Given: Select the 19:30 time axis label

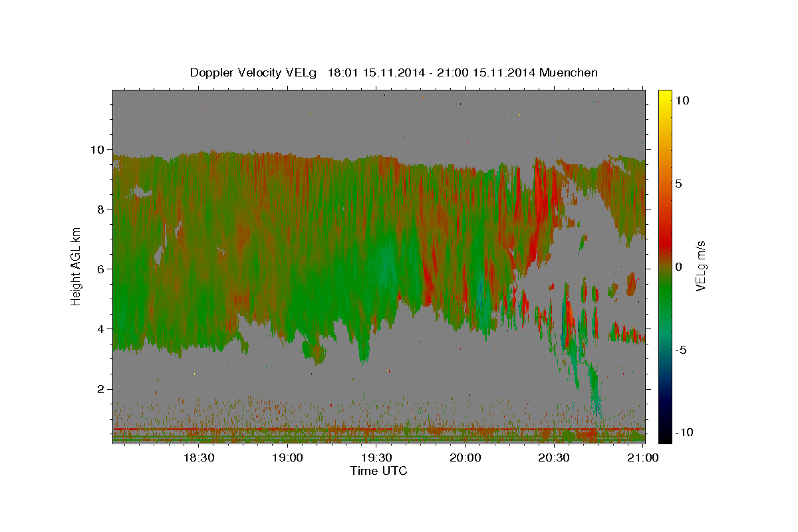Looking at the screenshot, I should 376,458.
